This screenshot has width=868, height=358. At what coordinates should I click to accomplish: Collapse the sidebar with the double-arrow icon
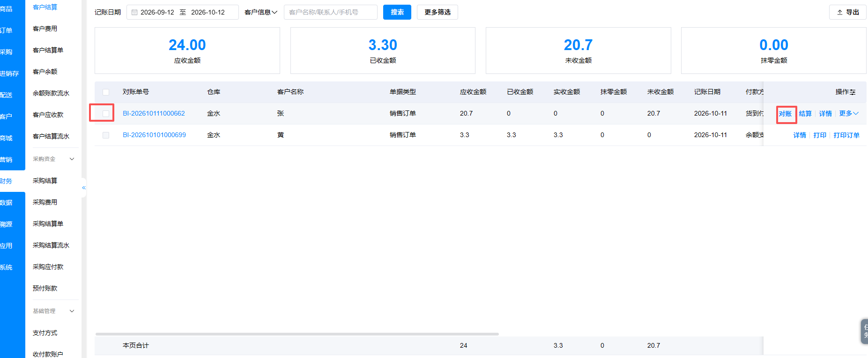tap(84, 188)
